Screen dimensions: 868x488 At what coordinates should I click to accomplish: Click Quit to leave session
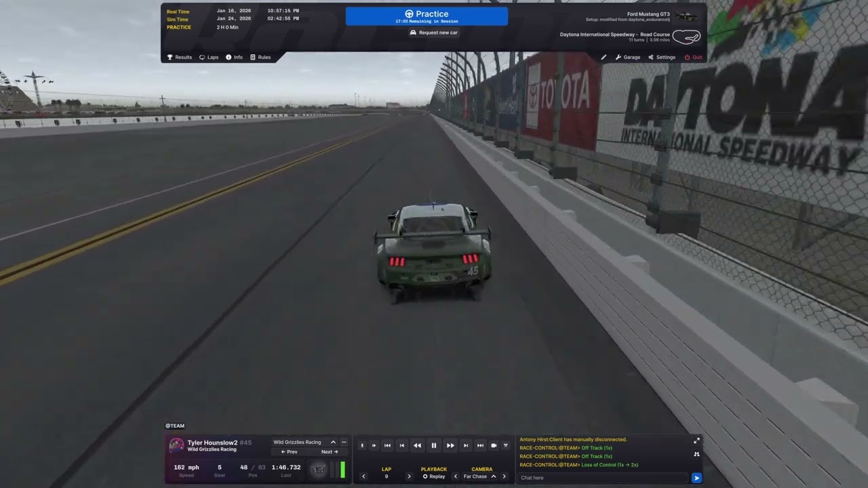[693, 57]
